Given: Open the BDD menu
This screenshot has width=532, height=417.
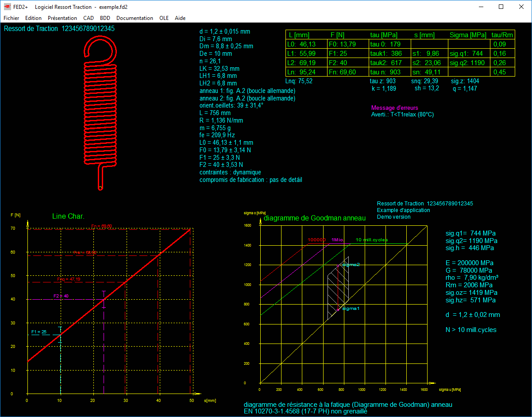Looking at the screenshot, I should coord(105,18).
